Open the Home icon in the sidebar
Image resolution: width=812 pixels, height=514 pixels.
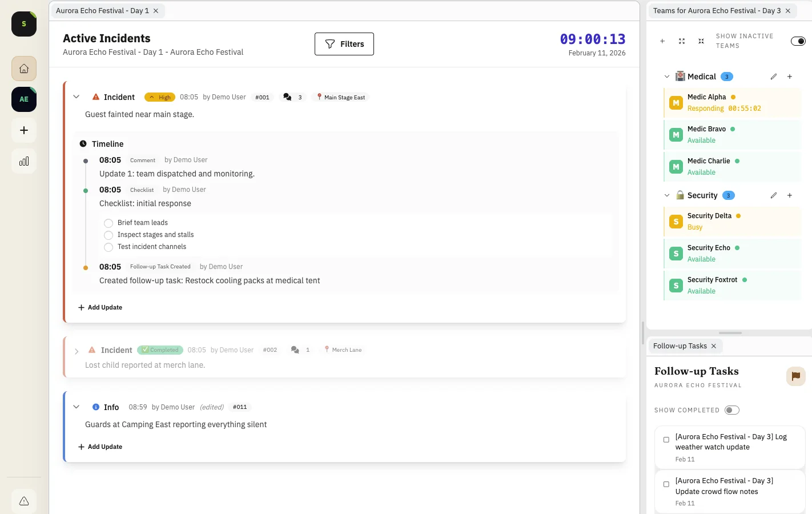23,68
